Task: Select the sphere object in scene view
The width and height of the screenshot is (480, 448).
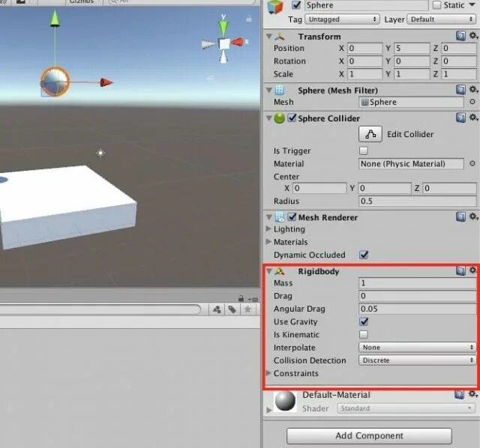Action: (x=55, y=82)
